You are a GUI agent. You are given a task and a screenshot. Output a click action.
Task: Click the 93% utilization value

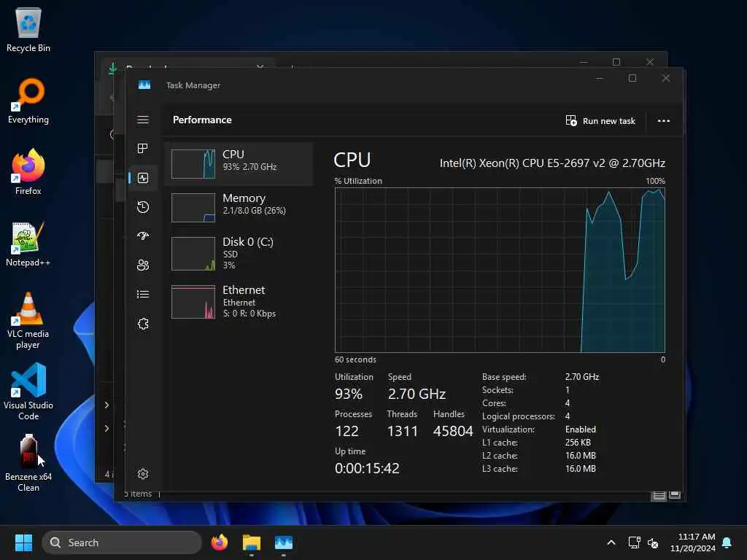click(x=349, y=394)
